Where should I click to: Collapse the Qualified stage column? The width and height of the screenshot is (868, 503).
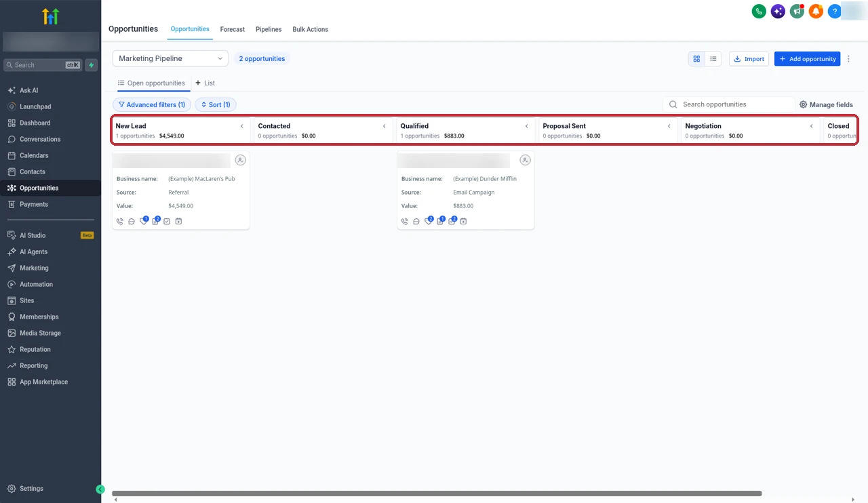[527, 126]
